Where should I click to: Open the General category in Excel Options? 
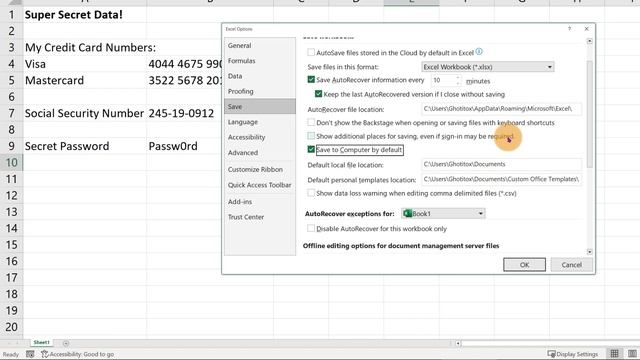240,45
